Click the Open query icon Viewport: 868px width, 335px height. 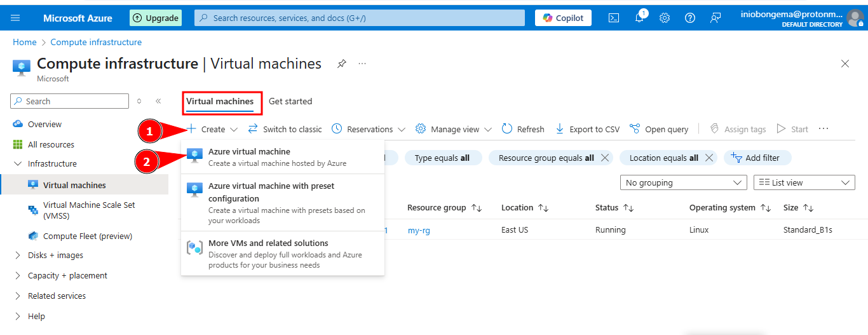[634, 129]
